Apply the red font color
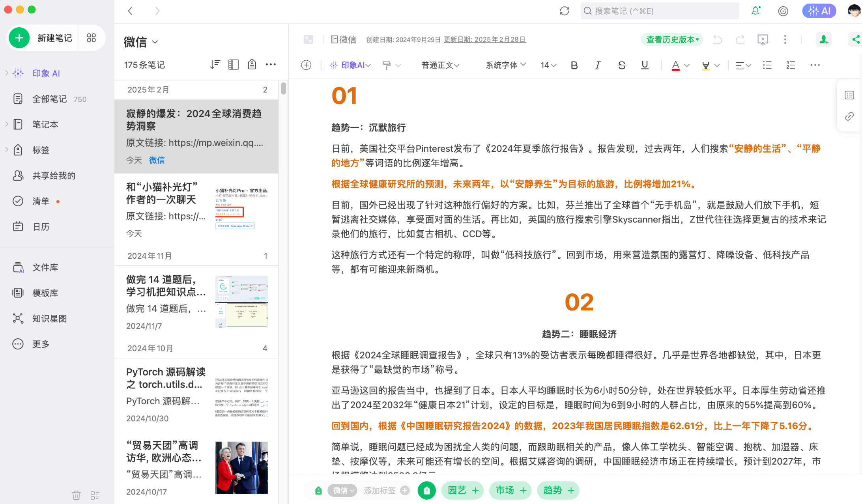862x504 pixels. pos(675,65)
